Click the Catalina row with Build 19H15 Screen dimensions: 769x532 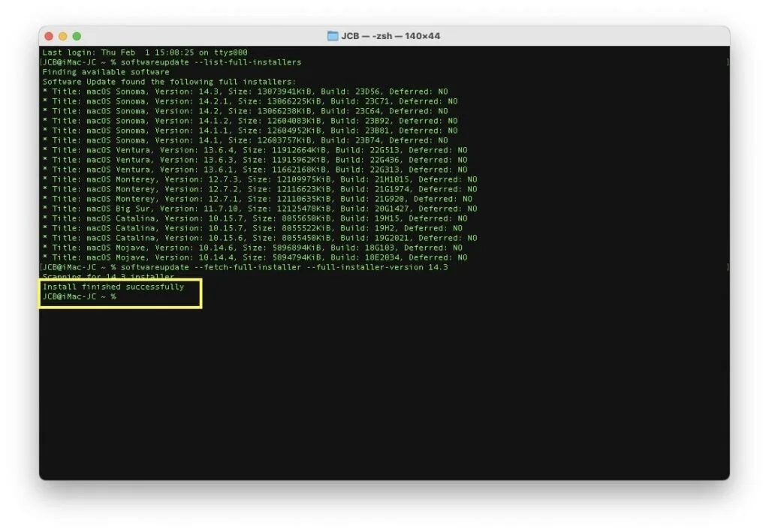pos(255,219)
